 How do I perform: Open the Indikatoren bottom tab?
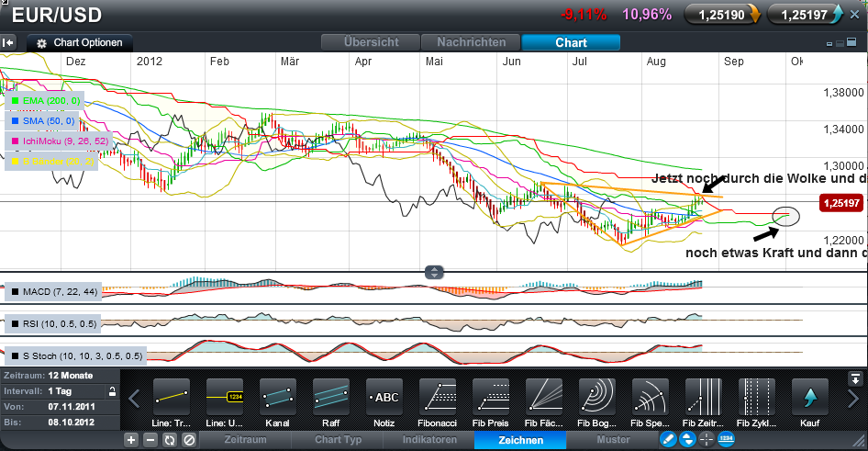pyautogui.click(x=429, y=440)
